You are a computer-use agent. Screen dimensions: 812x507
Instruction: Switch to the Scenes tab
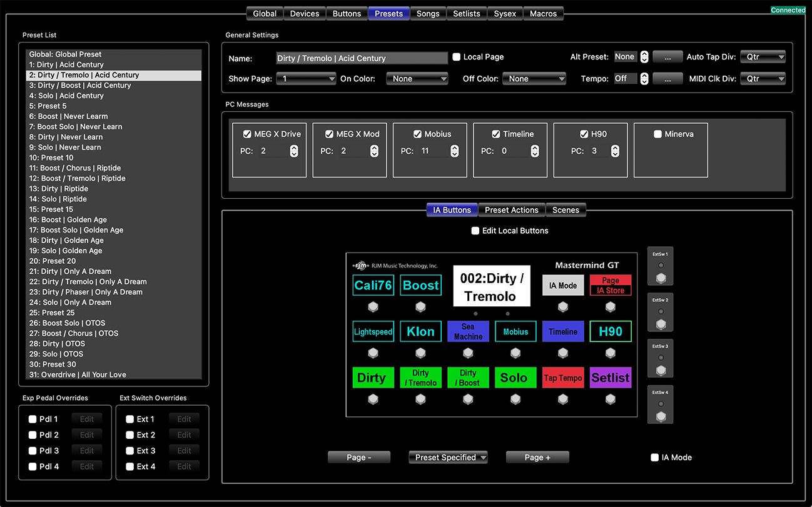point(566,210)
